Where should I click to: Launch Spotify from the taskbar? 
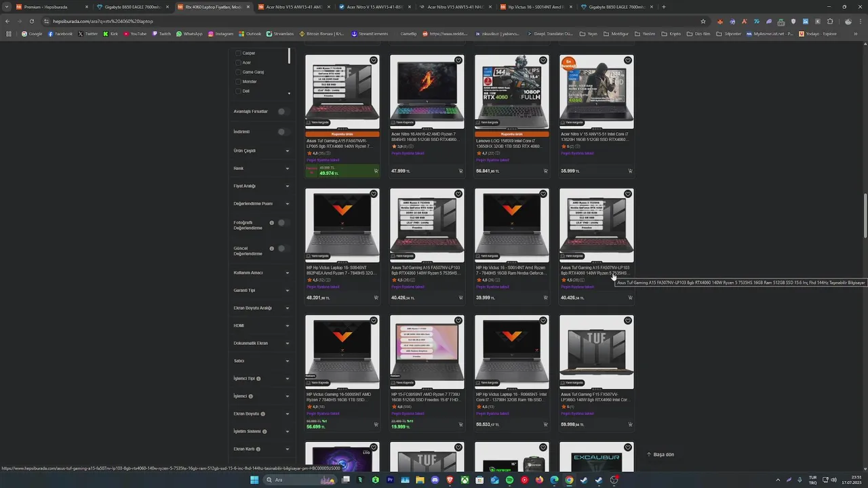coord(509,480)
